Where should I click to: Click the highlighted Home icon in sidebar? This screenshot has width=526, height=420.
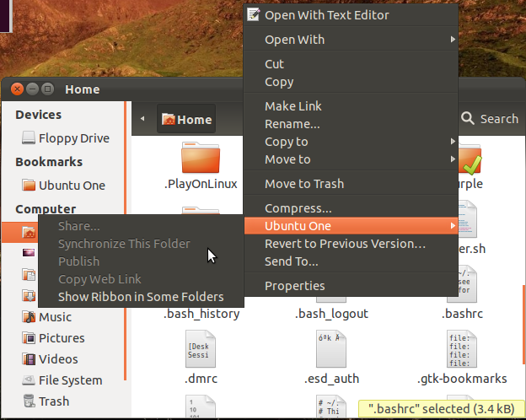29,232
